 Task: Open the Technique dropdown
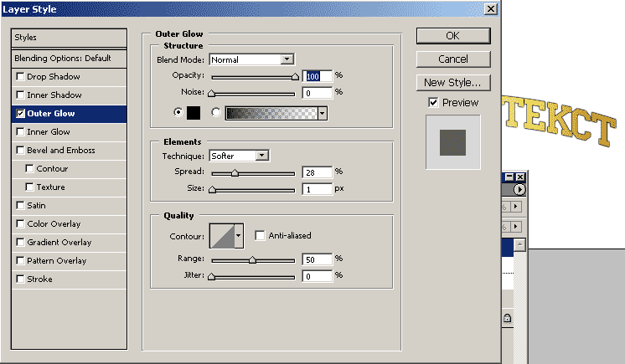pos(262,156)
